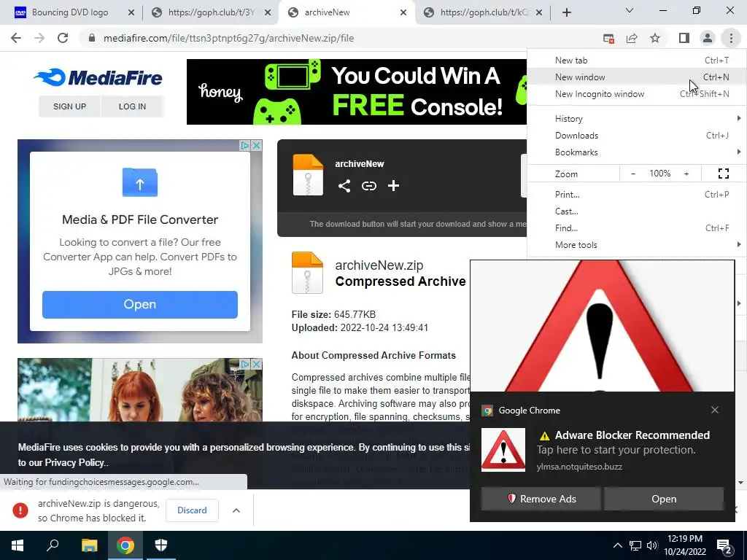
Task: Choose New Incognito window menu item
Action: click(636, 94)
